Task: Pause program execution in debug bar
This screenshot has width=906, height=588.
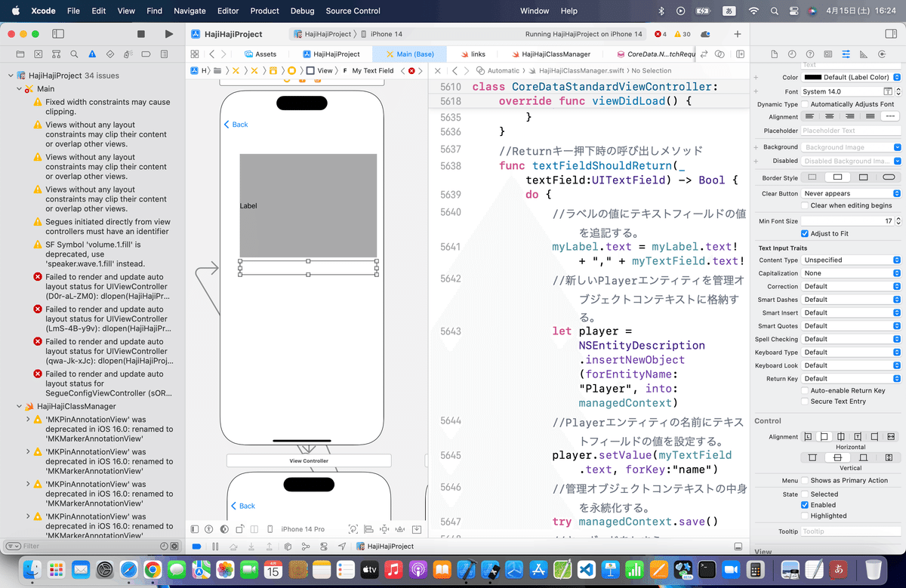Action: [x=215, y=546]
